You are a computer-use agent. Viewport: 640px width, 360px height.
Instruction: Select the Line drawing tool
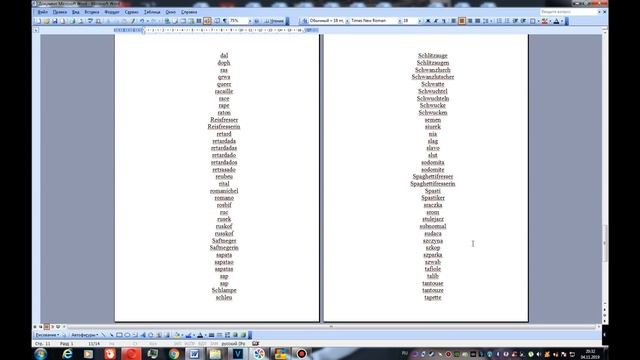[x=103, y=335]
